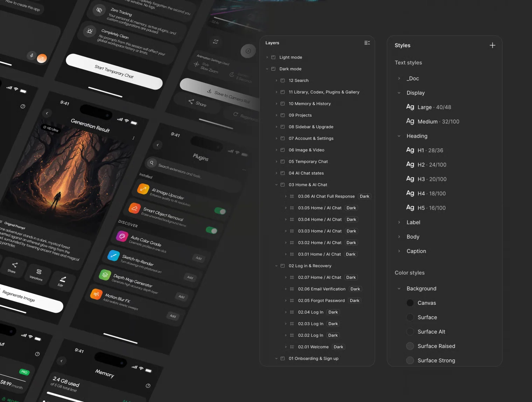Collapse the Dark mode layer
532x402 pixels.
[267, 69]
